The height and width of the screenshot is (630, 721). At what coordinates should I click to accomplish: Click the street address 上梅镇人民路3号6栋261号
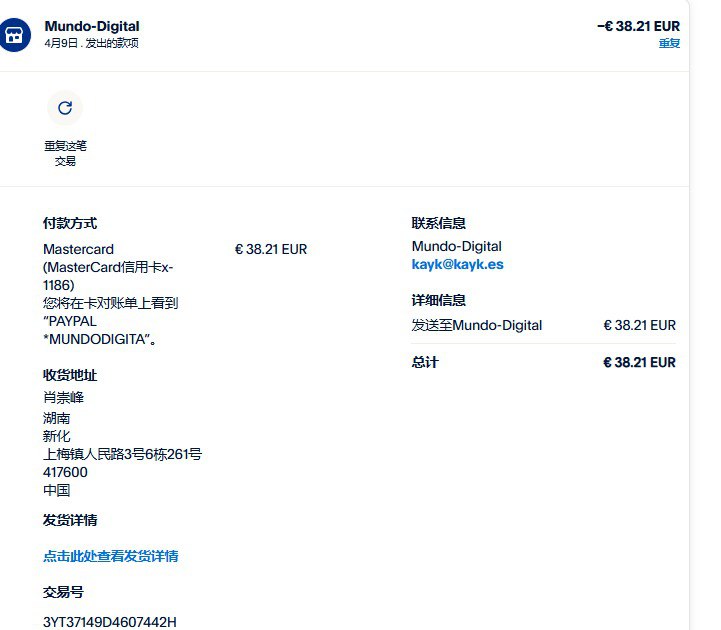click(x=122, y=454)
